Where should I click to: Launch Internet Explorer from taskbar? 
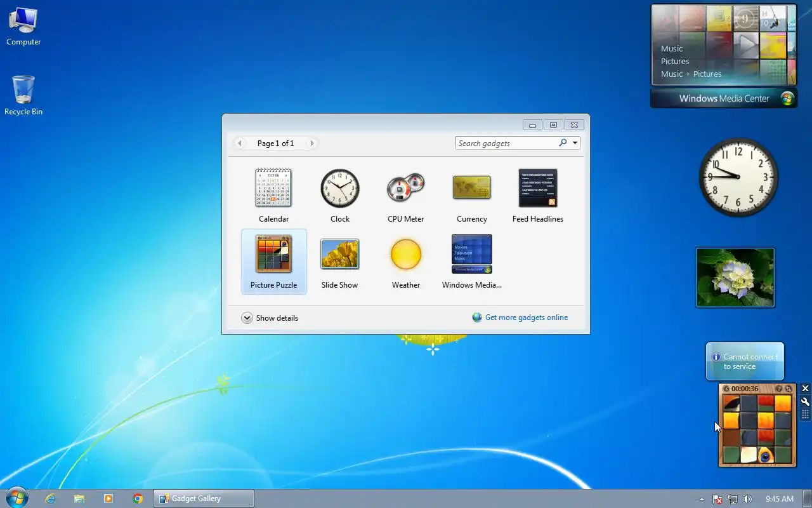(50, 498)
